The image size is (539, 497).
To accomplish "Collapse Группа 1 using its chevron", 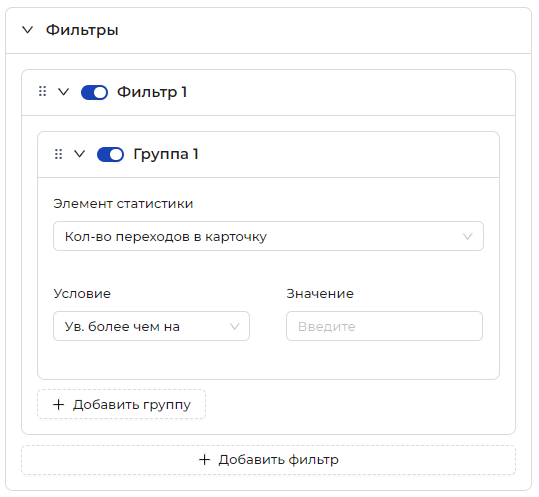I will point(79,154).
